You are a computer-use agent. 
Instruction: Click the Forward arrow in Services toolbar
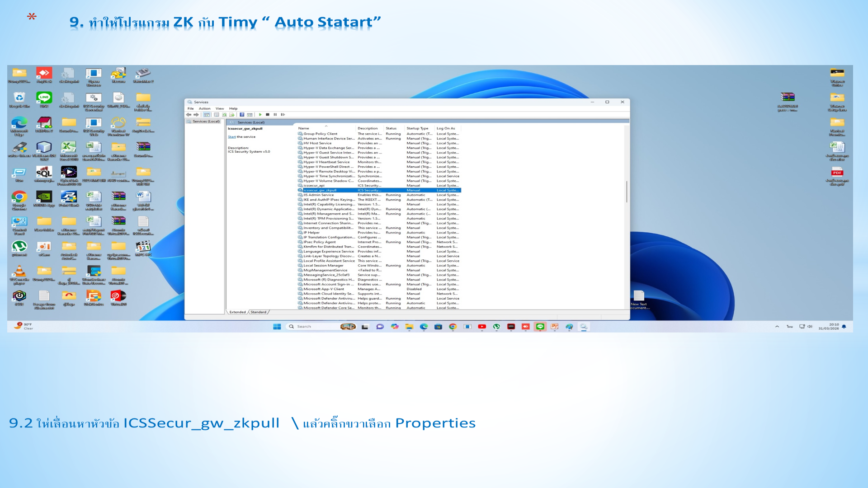click(x=196, y=115)
